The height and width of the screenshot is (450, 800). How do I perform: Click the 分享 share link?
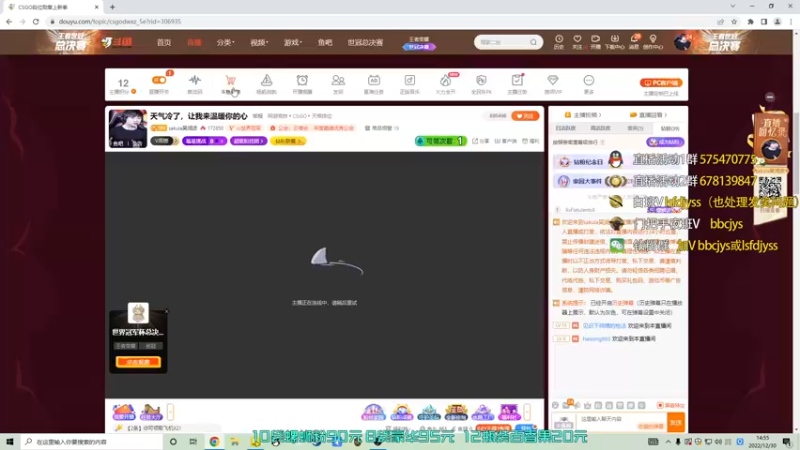pyautogui.click(x=481, y=141)
